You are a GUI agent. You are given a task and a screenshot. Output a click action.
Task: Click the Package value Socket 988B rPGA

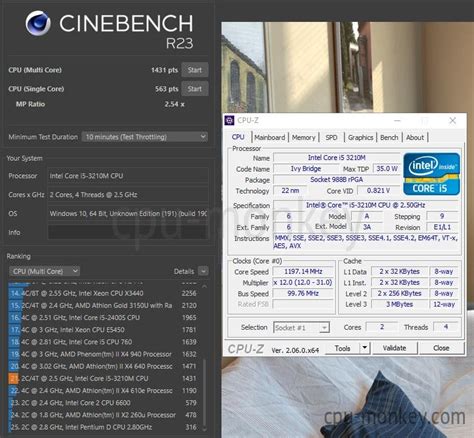(x=337, y=180)
